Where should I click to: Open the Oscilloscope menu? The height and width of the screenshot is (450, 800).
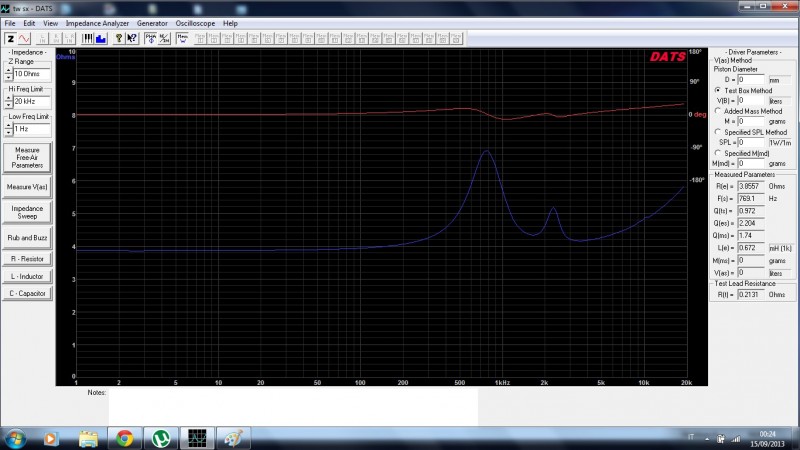click(195, 23)
